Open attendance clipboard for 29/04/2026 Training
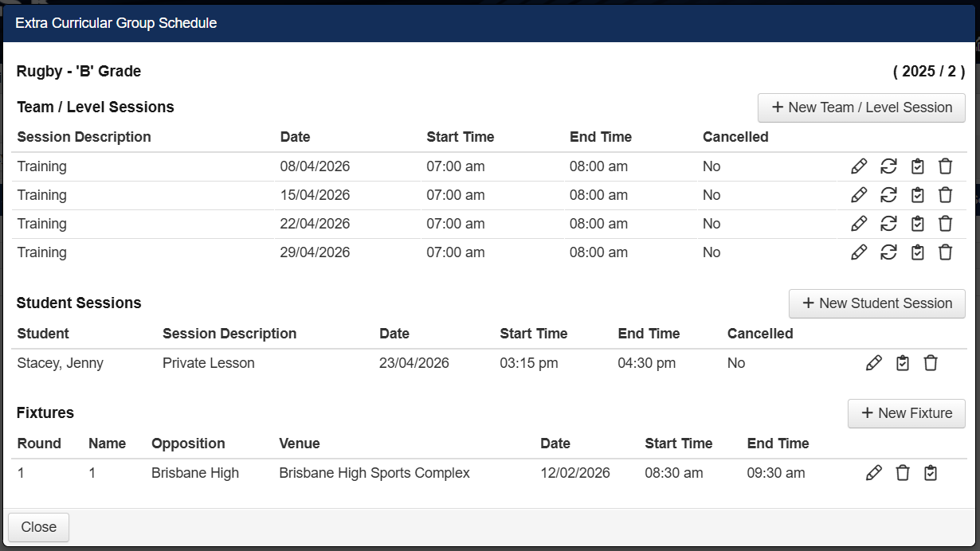This screenshot has height=551, width=980. click(x=917, y=252)
